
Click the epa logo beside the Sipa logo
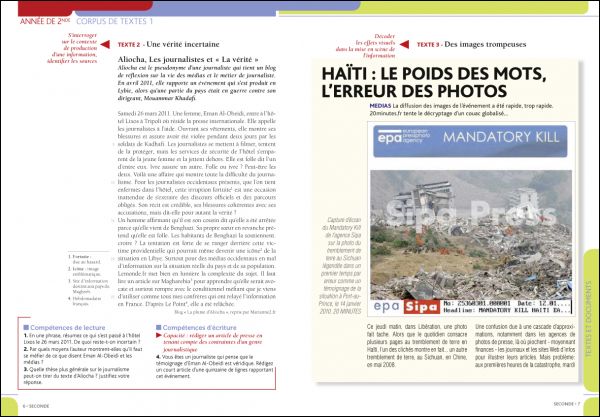coord(386,307)
